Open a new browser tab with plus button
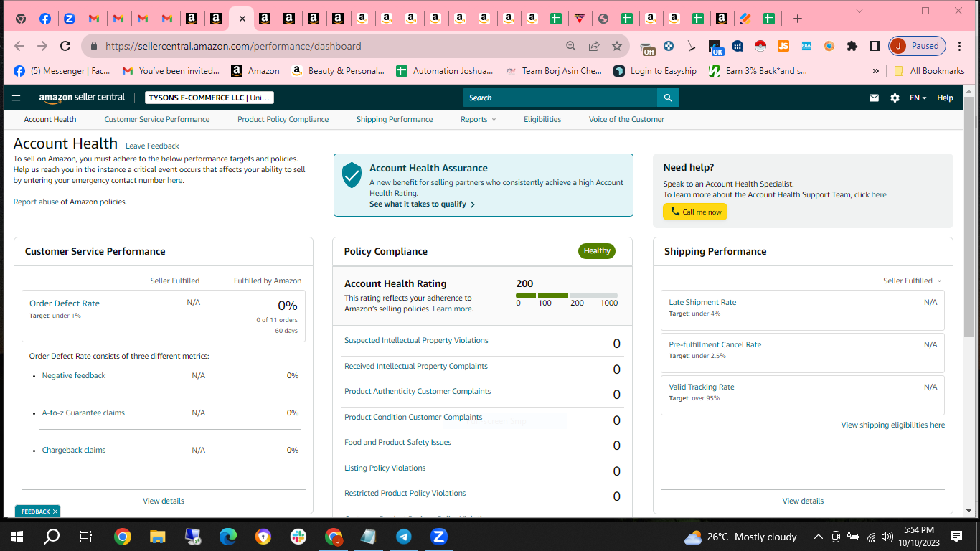 coord(798,19)
